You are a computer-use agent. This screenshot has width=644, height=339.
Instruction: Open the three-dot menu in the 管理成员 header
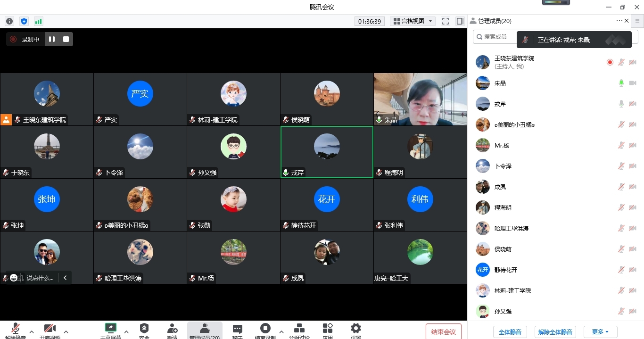pos(619,21)
